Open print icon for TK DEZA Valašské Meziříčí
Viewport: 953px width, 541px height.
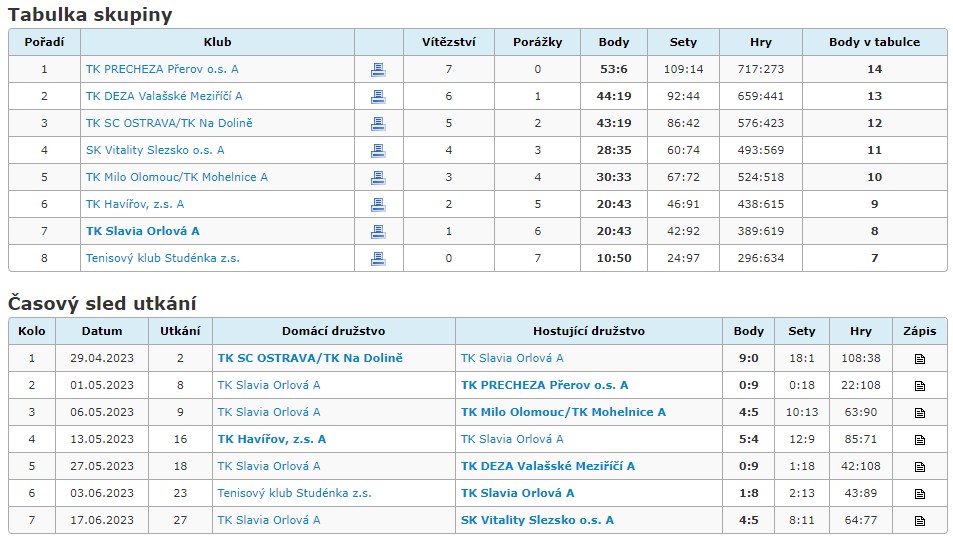(378, 97)
